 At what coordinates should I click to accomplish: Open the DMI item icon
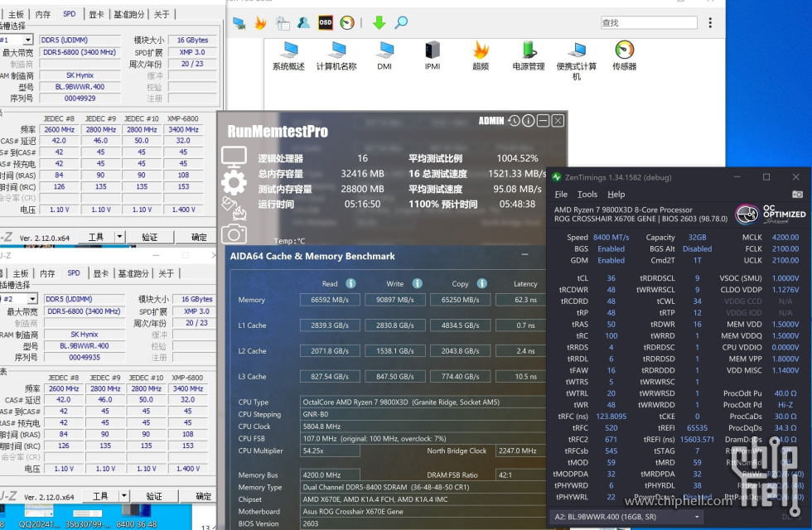coord(384,51)
